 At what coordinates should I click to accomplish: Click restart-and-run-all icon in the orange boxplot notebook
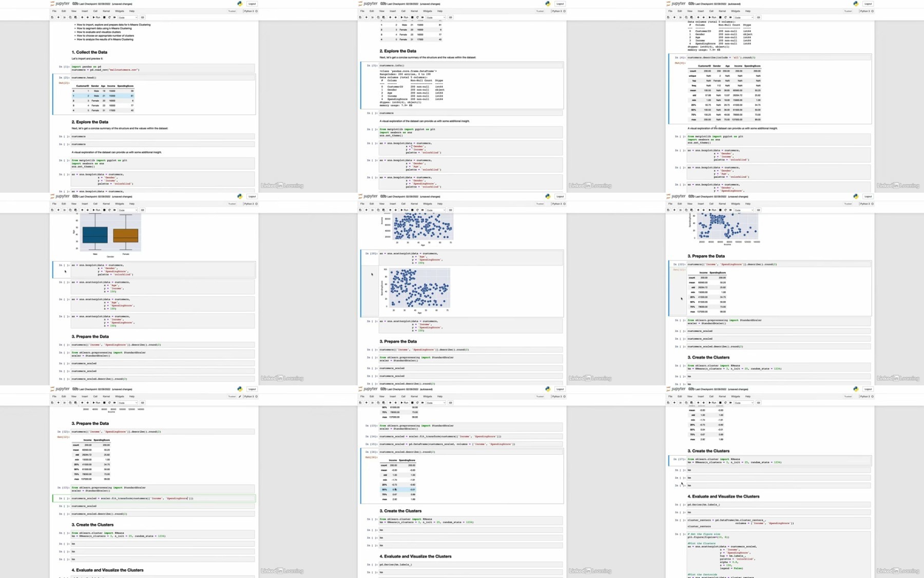[114, 210]
